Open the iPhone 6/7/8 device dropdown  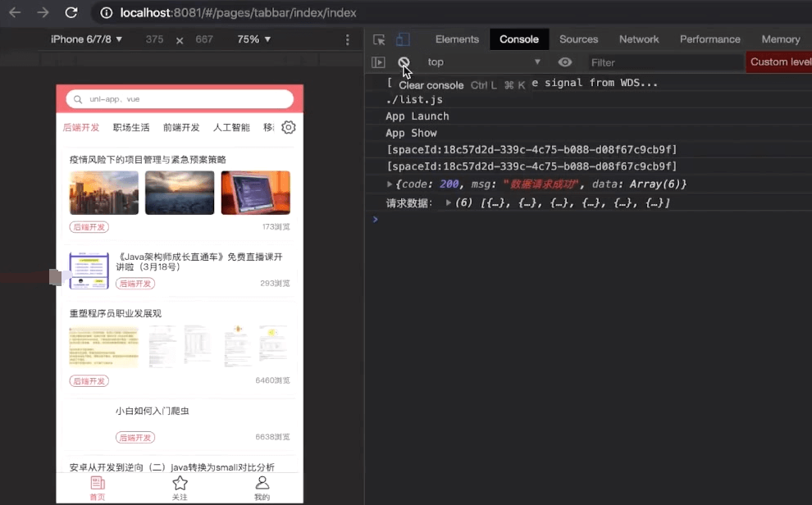tap(86, 39)
